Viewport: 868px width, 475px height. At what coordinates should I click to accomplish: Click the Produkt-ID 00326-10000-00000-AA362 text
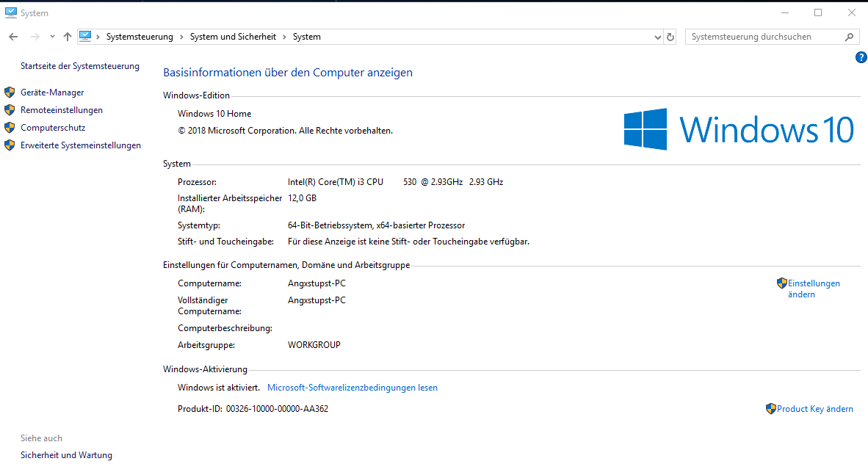coord(253,409)
